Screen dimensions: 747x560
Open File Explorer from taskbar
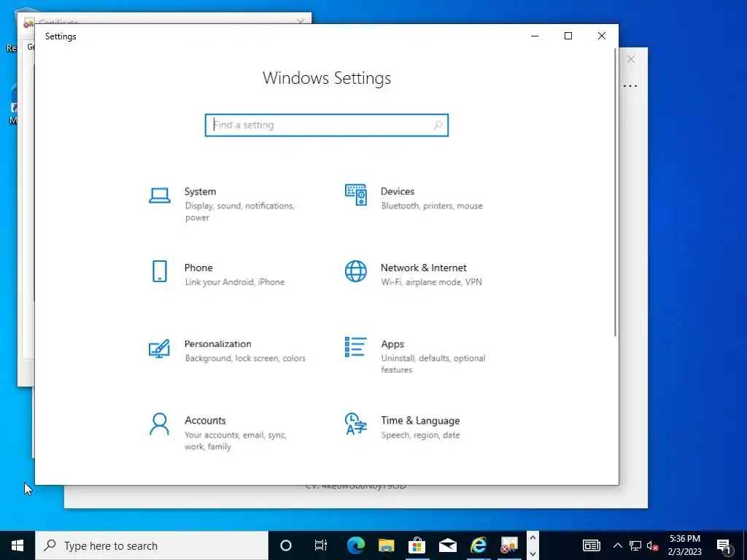click(x=387, y=545)
